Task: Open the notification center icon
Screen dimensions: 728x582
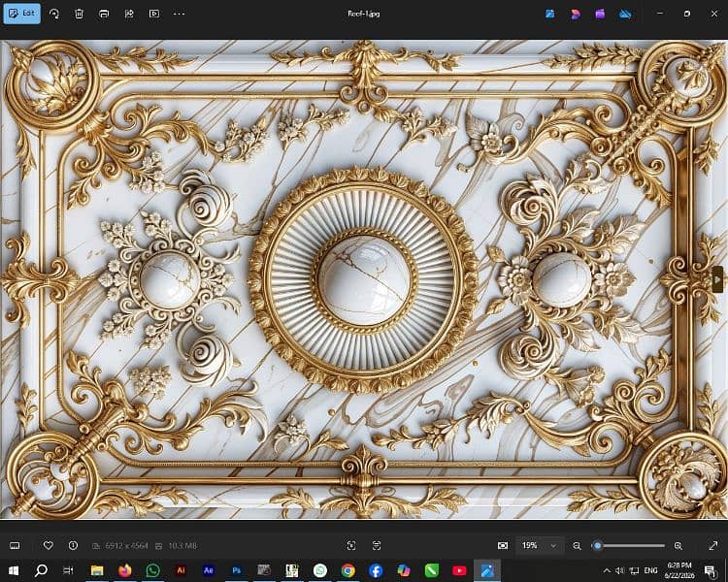Action: tap(710, 570)
